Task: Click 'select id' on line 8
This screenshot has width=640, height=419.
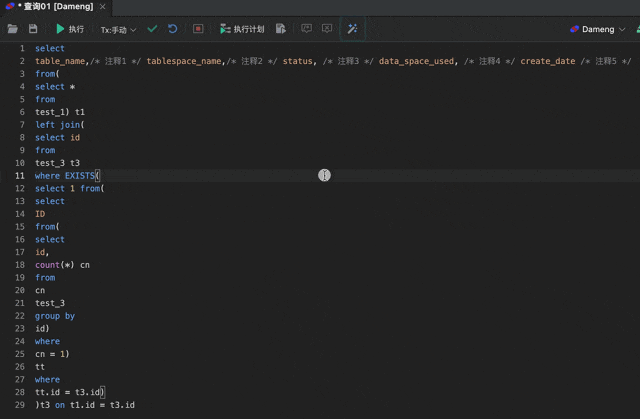Action: point(58,137)
